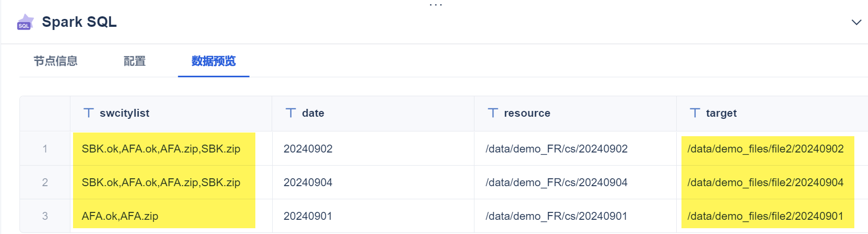This screenshot has height=234, width=868.
Task: Switch to the 节点信息 tab
Action: tap(56, 61)
